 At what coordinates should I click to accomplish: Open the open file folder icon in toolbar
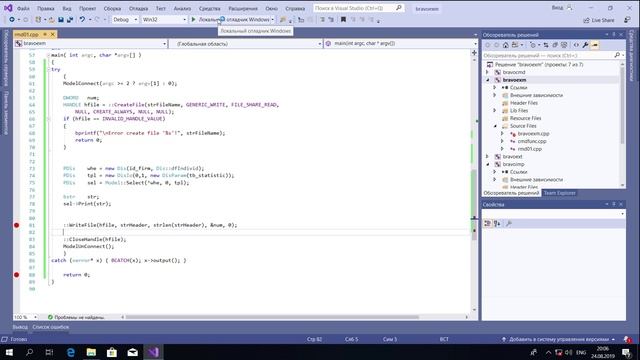[51, 20]
